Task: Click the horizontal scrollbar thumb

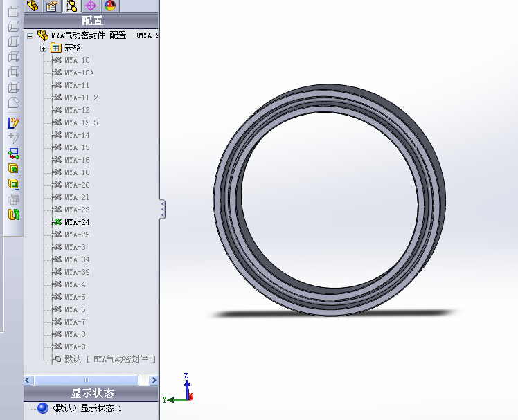Action: (x=87, y=380)
